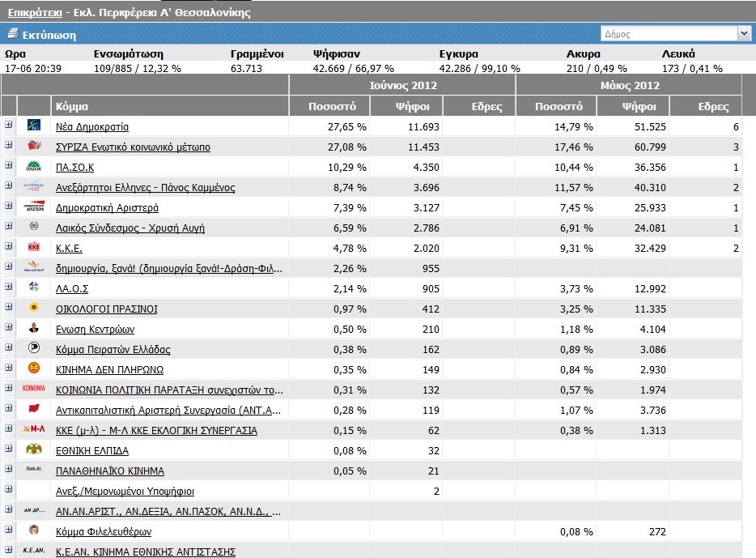Click the Χρυσή Αυγή party logo icon
The width and height of the screenshot is (756, 558).
coord(34,228)
